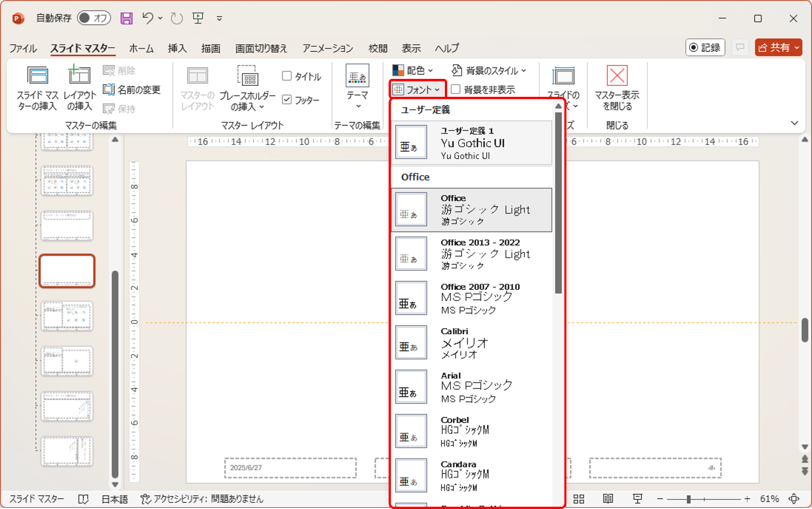Start slideshow from beginning icon
The image size is (812, 509).
(x=198, y=18)
